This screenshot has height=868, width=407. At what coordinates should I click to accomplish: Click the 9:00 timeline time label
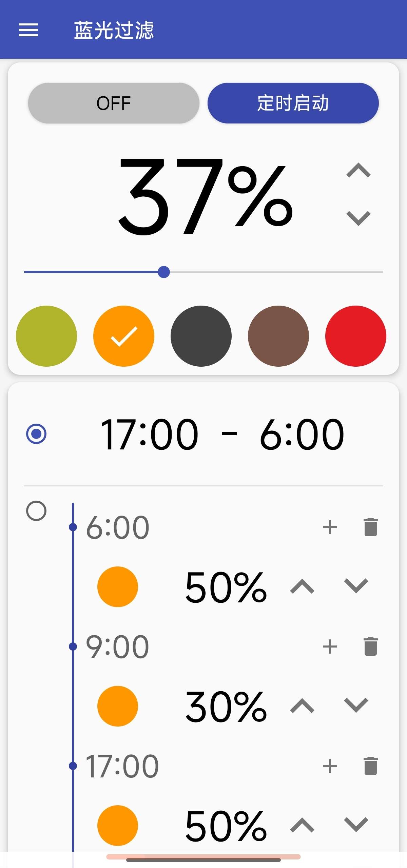click(117, 647)
